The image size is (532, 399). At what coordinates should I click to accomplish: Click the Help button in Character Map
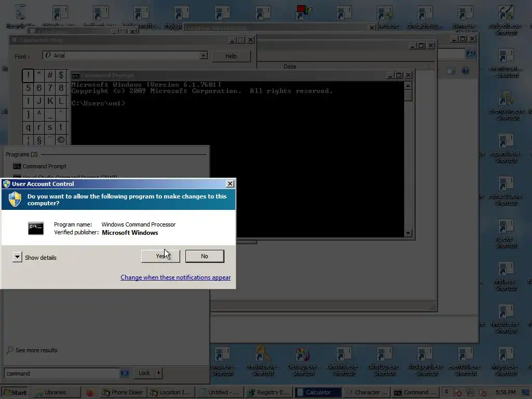pyautogui.click(x=231, y=56)
